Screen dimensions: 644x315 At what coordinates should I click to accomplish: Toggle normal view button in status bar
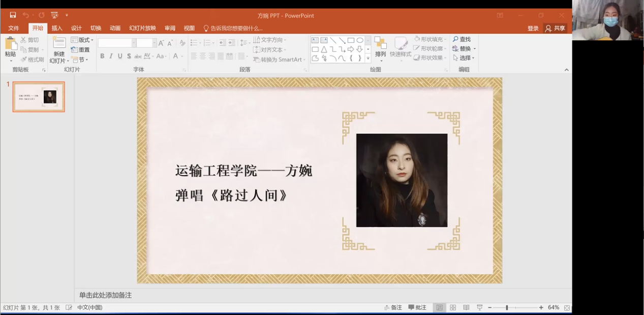440,307
